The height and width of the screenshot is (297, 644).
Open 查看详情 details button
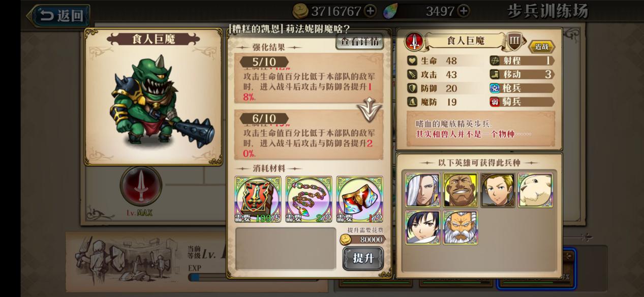359,42
